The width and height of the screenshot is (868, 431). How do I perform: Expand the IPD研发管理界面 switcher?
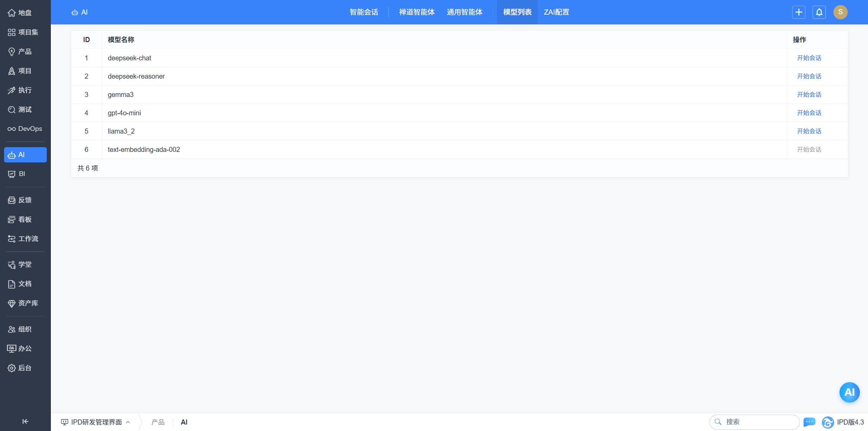pos(96,422)
